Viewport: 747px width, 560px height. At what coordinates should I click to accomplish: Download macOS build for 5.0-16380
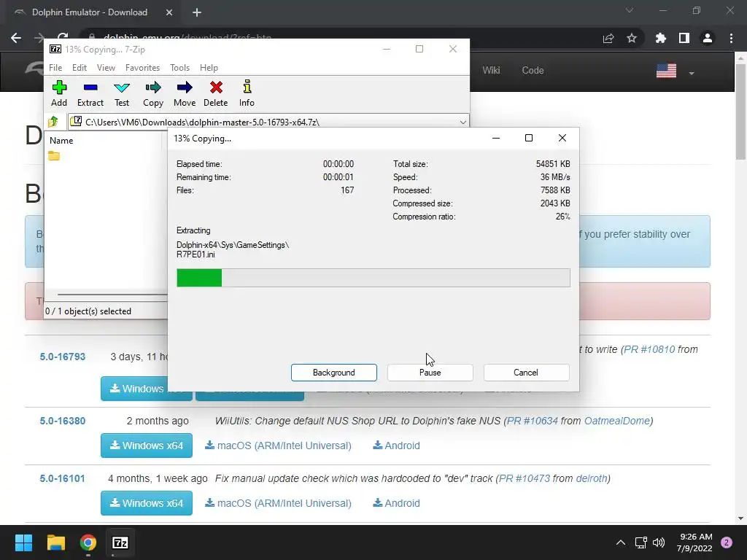[278, 446]
